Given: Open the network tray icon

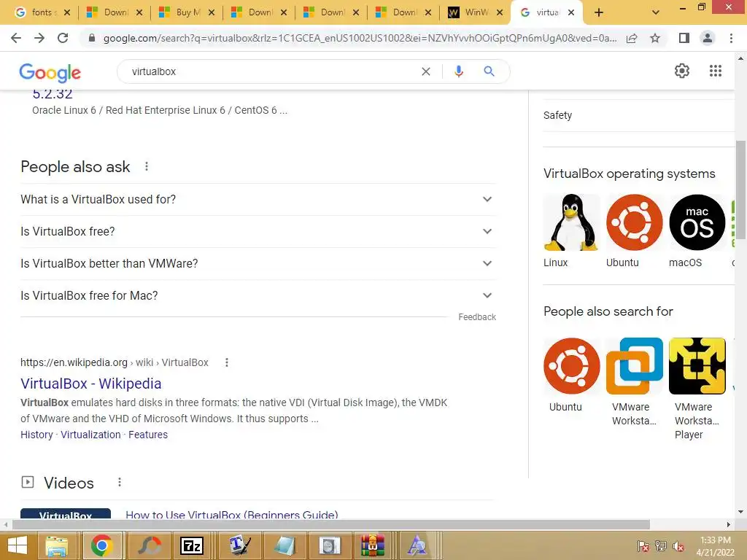Looking at the screenshot, I should point(661,546).
